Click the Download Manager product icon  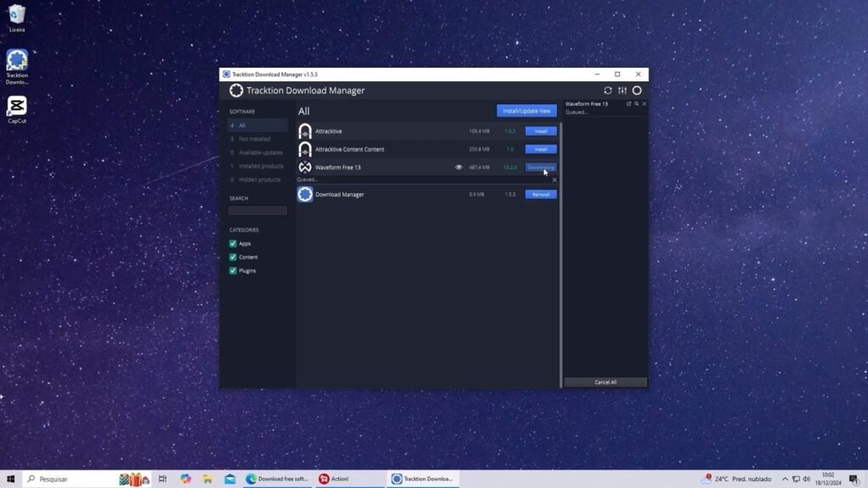pyautogui.click(x=305, y=194)
